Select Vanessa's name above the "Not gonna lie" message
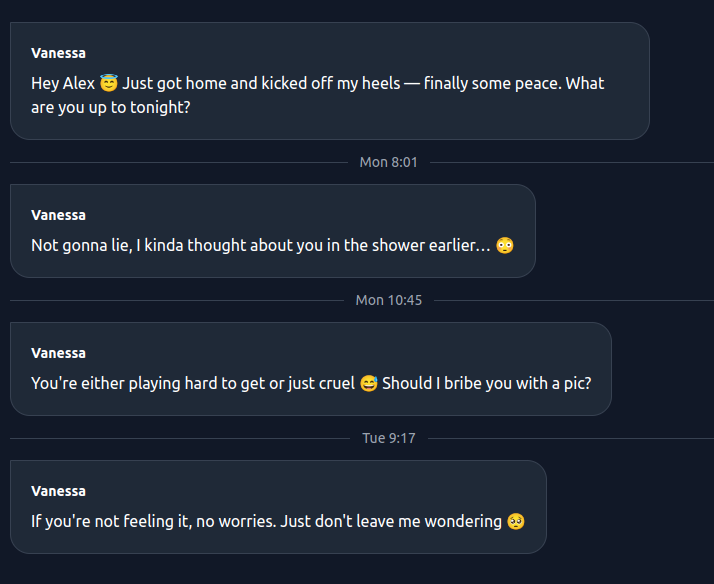This screenshot has height=584, width=714. click(58, 215)
